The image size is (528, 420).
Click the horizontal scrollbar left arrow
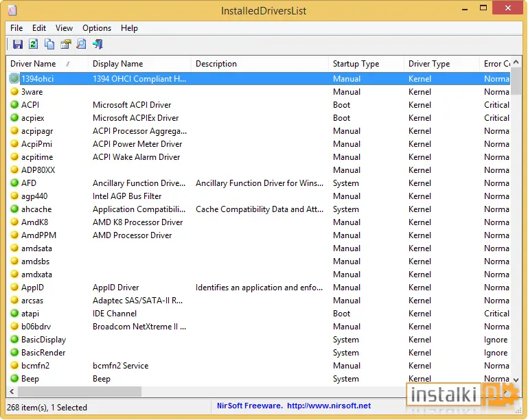pyautogui.click(x=12, y=391)
